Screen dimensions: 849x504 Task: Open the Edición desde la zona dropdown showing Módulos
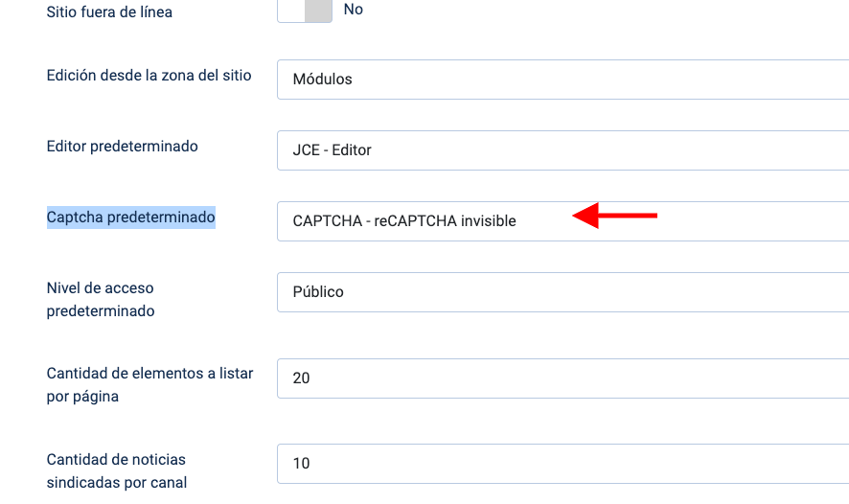tap(563, 80)
